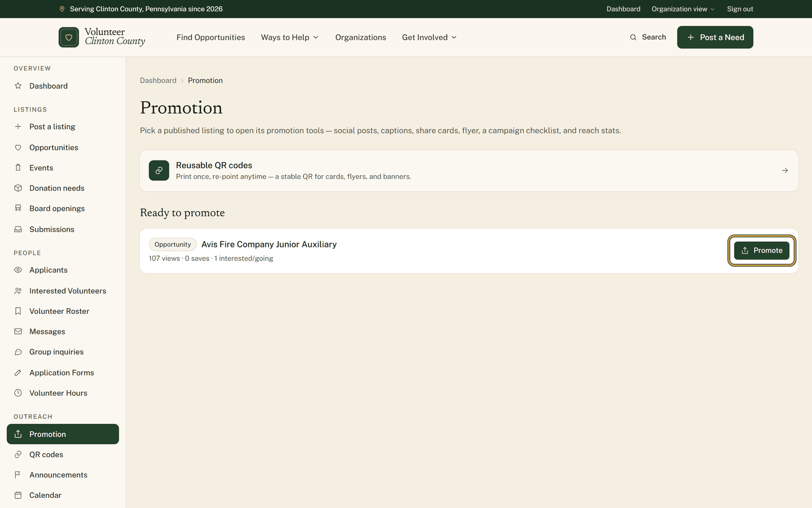Click the Opportunity tag on the listing
This screenshot has height=508, width=812.
pos(173,244)
